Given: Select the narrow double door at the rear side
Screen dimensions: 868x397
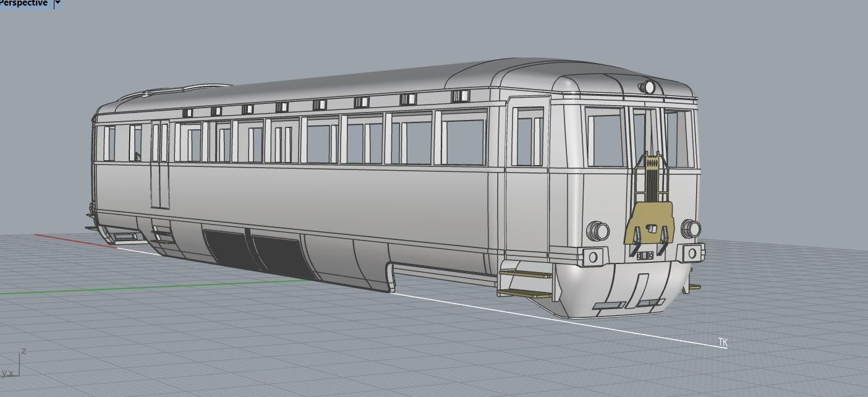Looking at the screenshot, I should (160, 164).
